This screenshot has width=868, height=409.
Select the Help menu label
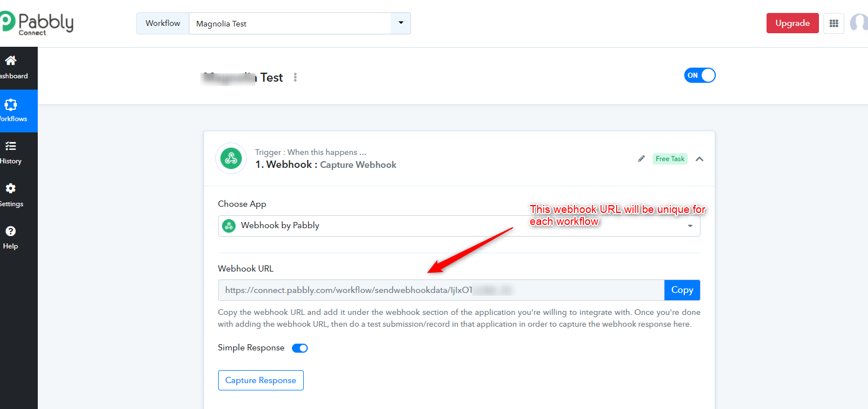click(11, 246)
